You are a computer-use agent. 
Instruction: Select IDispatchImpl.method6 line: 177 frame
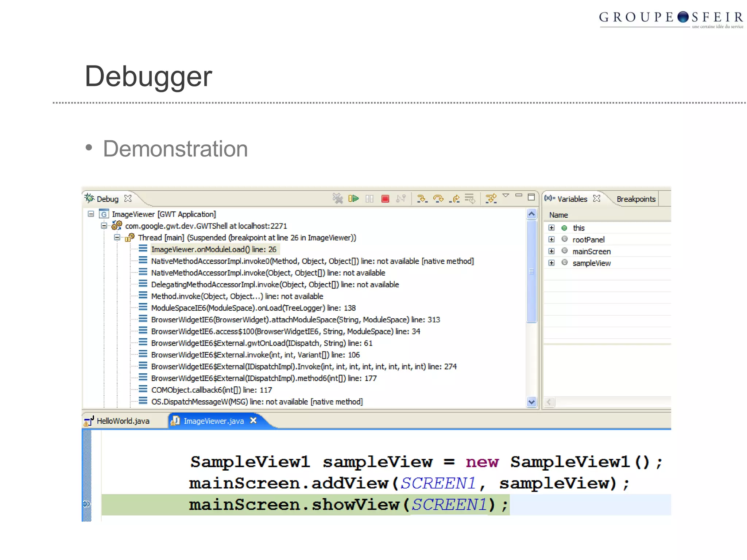264,378
